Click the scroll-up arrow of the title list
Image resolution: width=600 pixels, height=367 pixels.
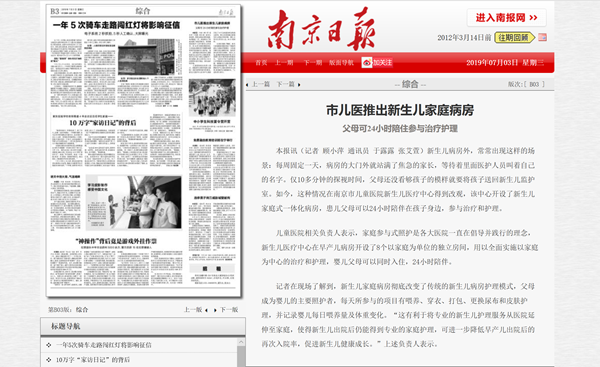click(x=241, y=342)
